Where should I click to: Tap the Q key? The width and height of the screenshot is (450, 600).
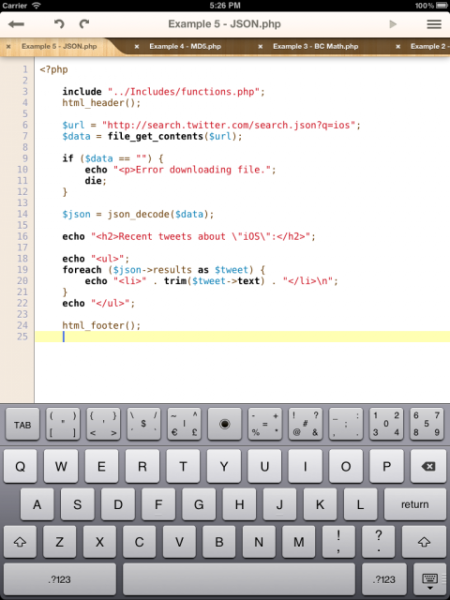tap(20, 466)
